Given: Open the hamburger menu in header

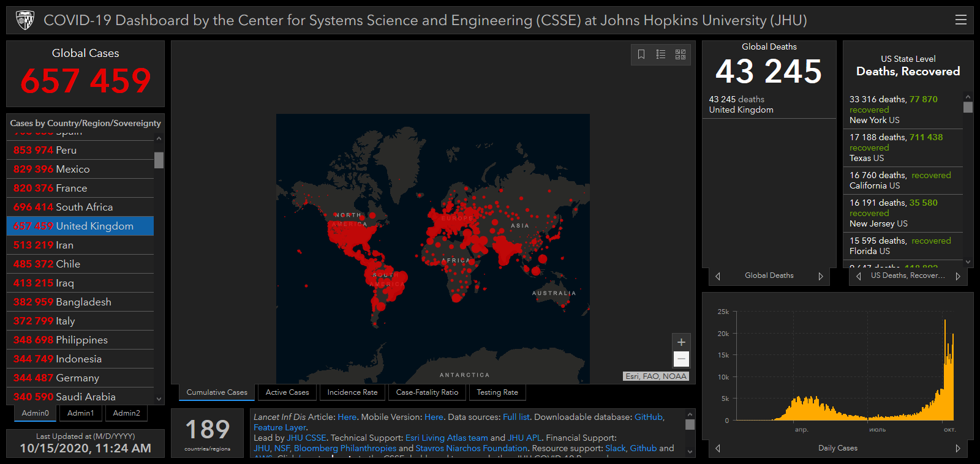Looking at the screenshot, I should pos(960,20).
